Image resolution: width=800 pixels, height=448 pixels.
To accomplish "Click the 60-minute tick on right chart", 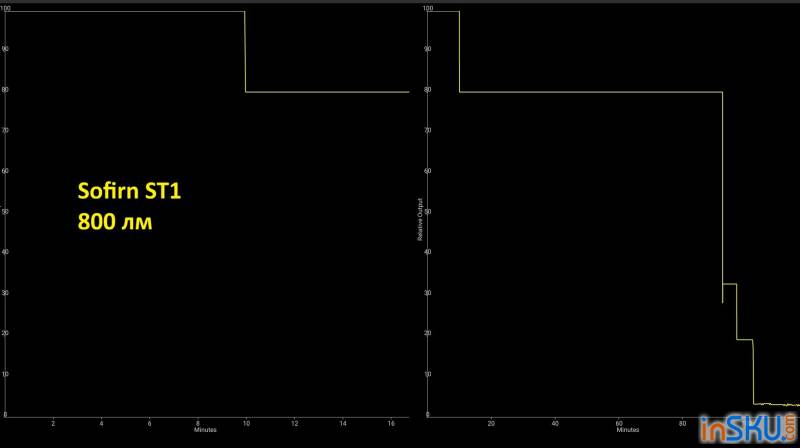I will pos(620,423).
